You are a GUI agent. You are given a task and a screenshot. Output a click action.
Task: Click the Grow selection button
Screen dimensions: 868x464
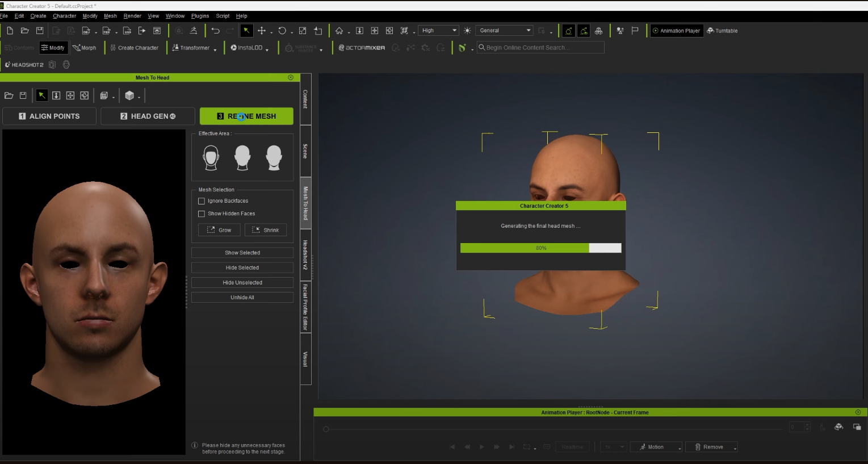pyautogui.click(x=219, y=230)
